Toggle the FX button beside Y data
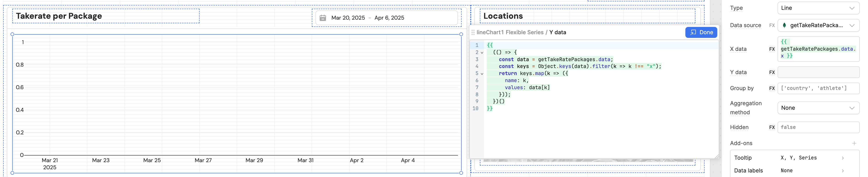868x177 pixels. [x=772, y=72]
